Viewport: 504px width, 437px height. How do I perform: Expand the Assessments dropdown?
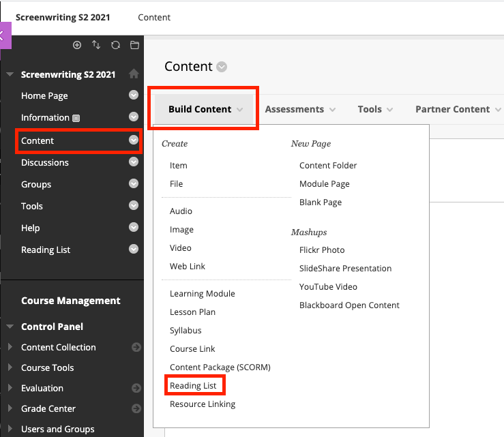pos(300,109)
